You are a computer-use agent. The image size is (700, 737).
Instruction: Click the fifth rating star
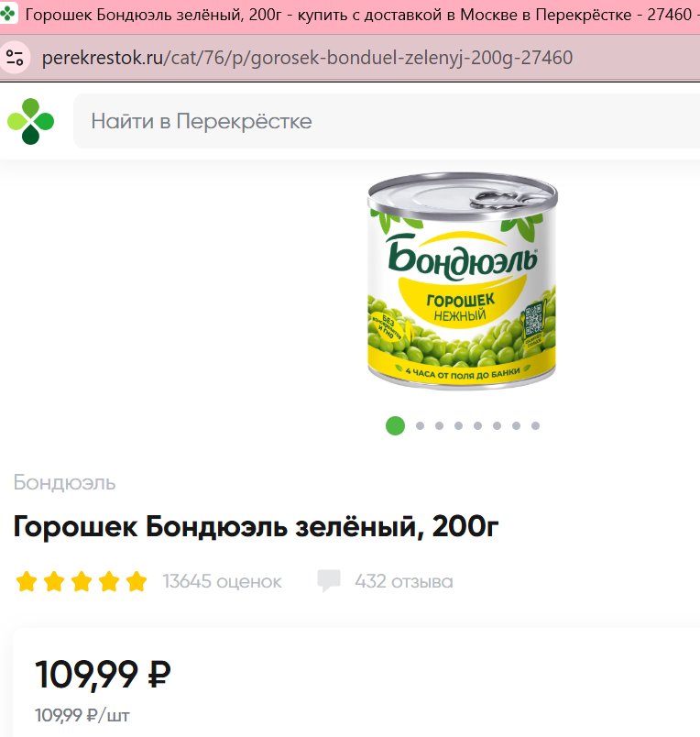[x=137, y=581]
